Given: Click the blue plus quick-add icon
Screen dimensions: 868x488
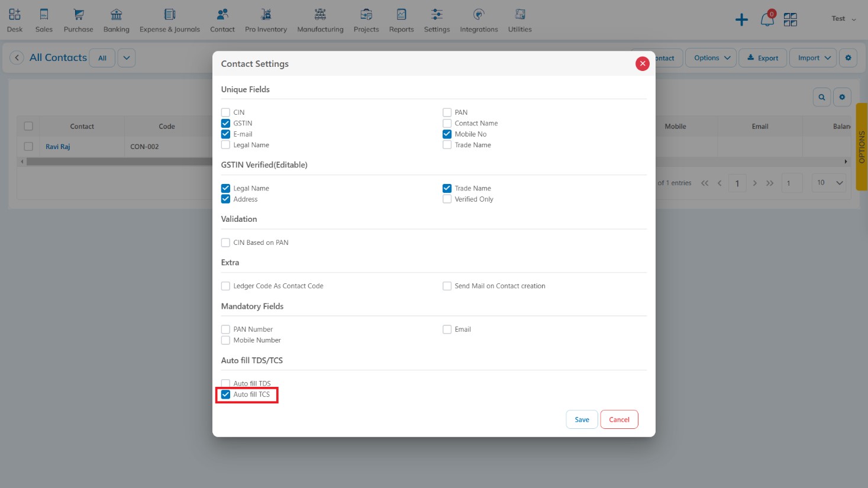Looking at the screenshot, I should 741,20.
